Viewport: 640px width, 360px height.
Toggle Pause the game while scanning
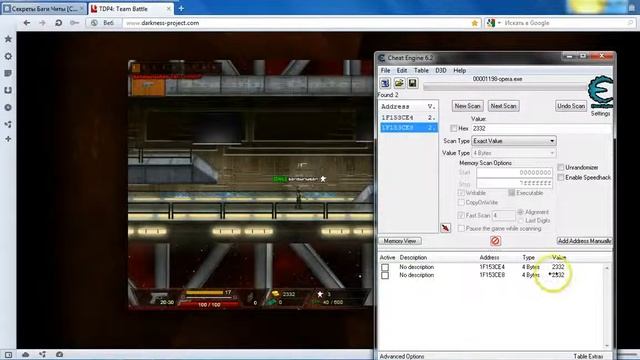coord(461,229)
